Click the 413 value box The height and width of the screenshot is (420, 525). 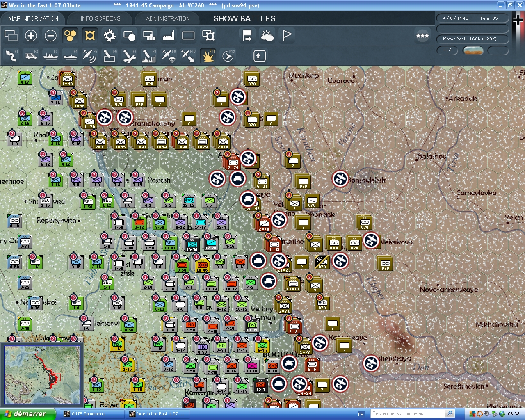tap(447, 50)
